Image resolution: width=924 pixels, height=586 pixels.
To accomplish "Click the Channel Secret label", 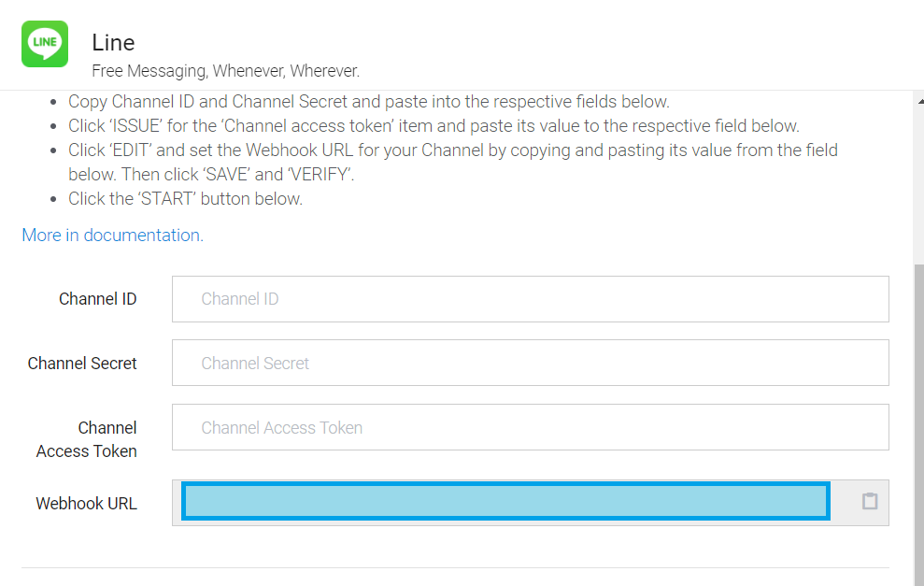I will tap(82, 364).
